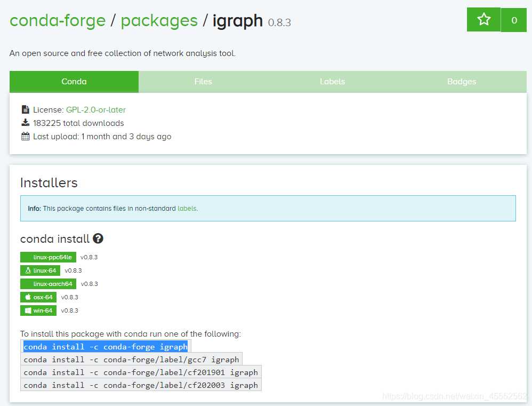Click the v0.8.3 label next to linux-ppc64le
This screenshot has height=406, width=532.
89,257
